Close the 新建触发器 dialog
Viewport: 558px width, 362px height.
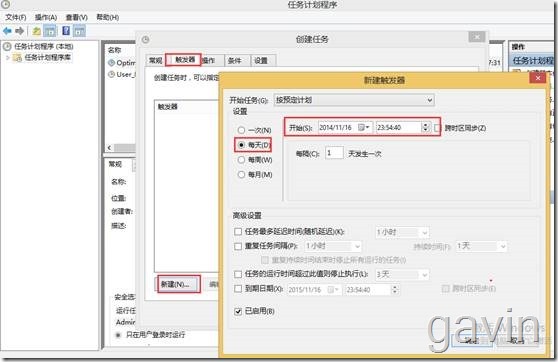click(x=538, y=78)
